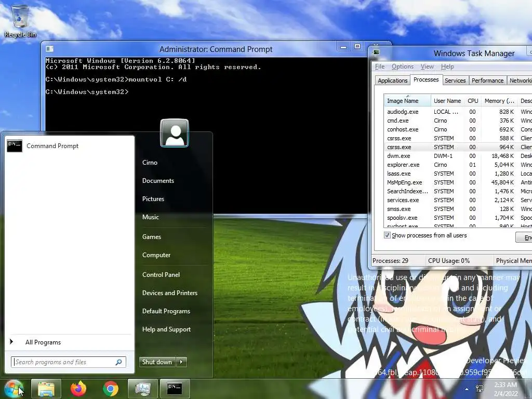The image size is (532, 399).
Task: Click the Command Prompt icon in Start menu list
Action: coord(15,146)
